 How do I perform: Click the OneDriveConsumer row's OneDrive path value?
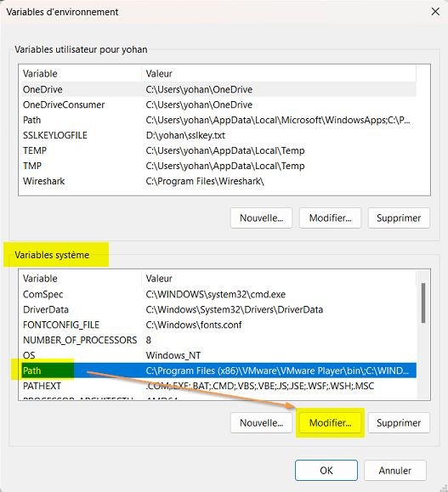[199, 105]
